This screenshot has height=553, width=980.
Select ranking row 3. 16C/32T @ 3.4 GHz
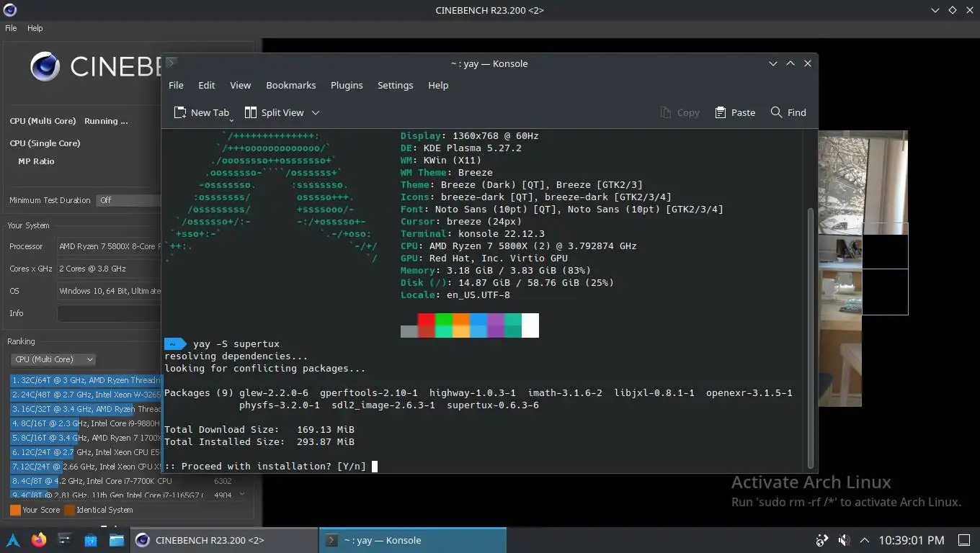(x=86, y=409)
